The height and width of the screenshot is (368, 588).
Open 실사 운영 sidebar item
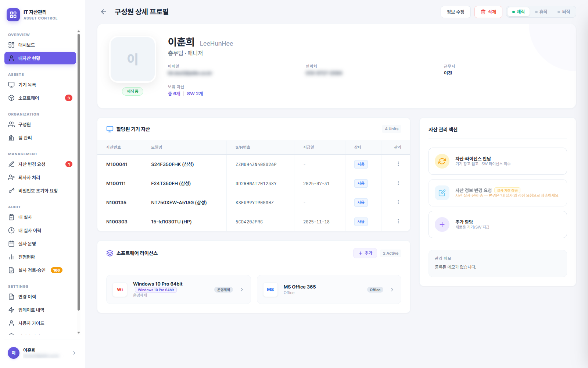(40, 244)
